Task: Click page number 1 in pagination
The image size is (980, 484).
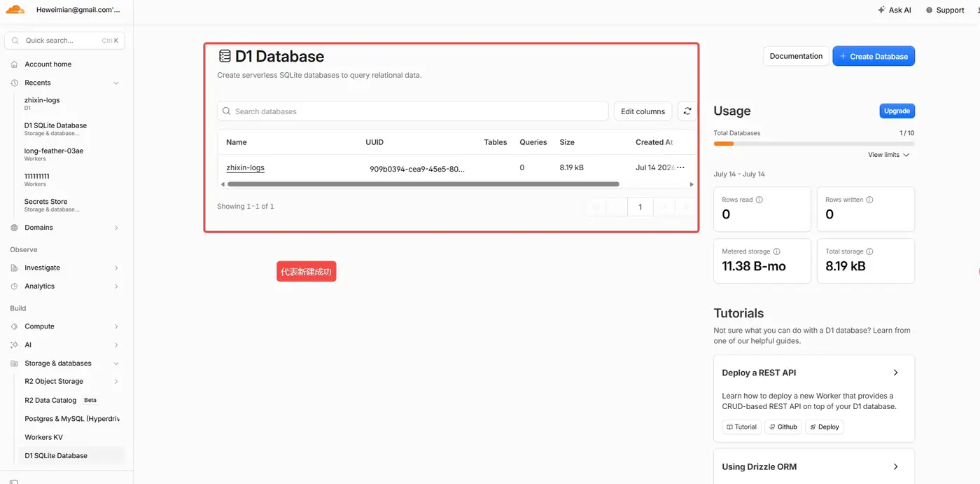Action: click(640, 207)
